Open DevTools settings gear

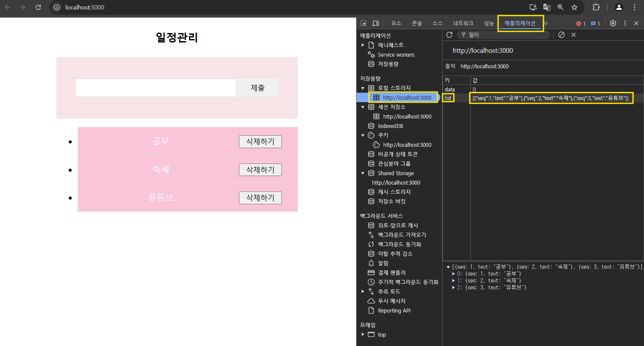pyautogui.click(x=613, y=23)
